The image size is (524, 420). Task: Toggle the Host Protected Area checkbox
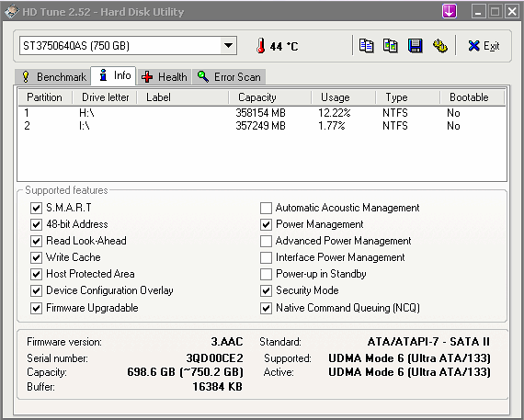[x=36, y=274]
